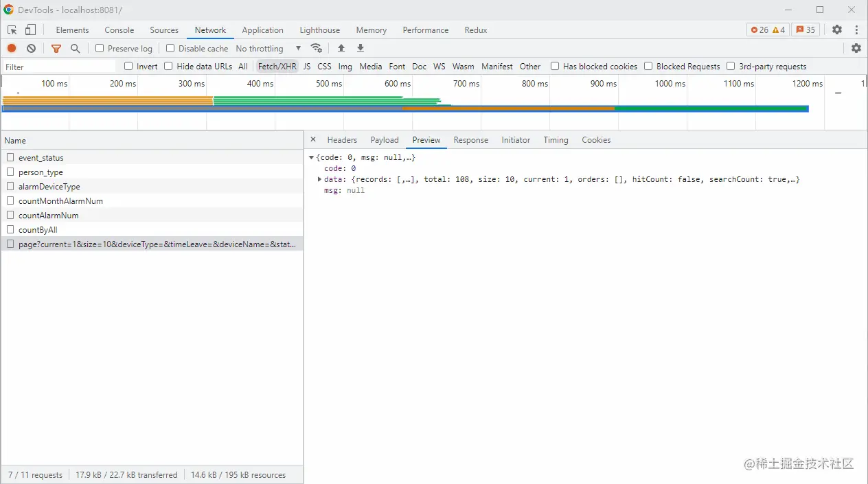The image size is (868, 484).
Task: Open DevTools settings gear icon
Action: click(x=837, y=30)
